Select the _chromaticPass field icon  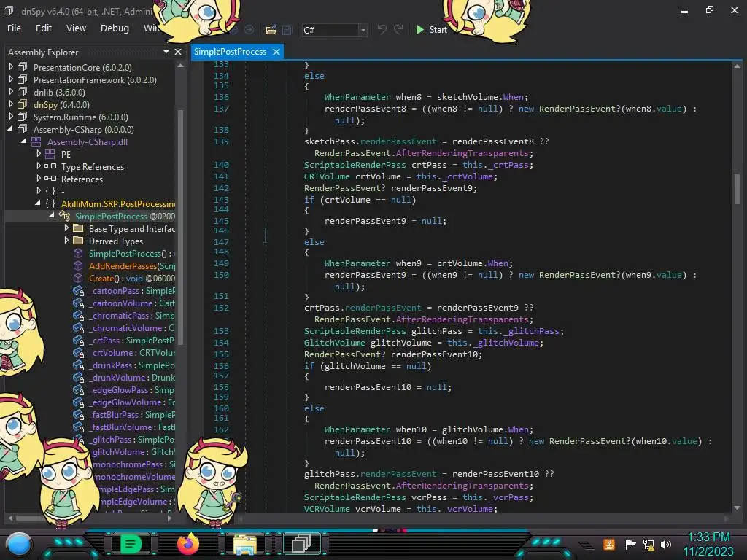[x=79, y=316]
